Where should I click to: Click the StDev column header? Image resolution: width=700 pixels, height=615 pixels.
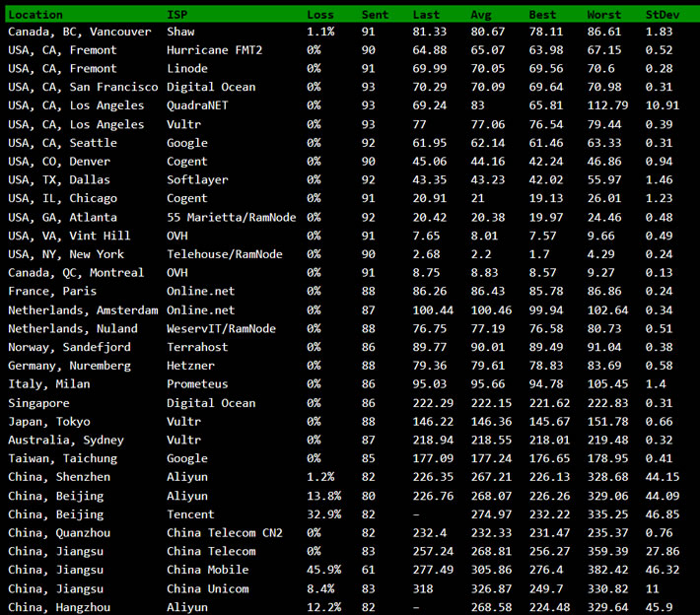[663, 15]
